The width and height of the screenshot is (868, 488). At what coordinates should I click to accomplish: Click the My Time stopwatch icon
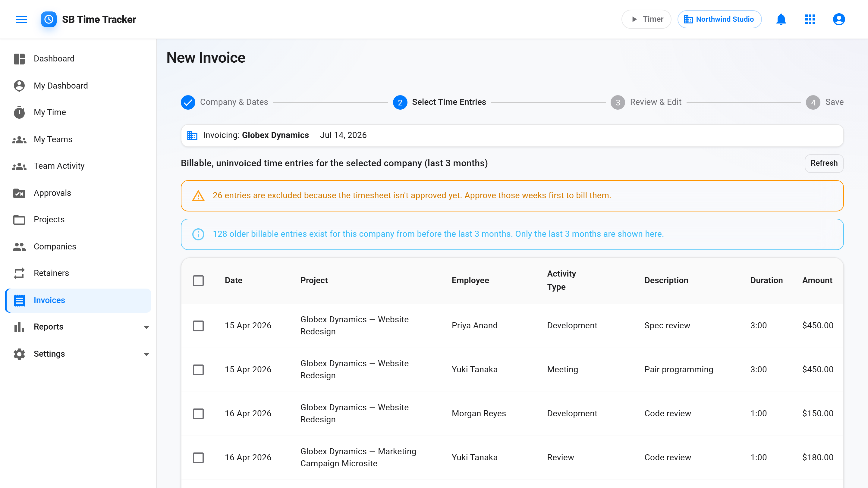point(19,112)
